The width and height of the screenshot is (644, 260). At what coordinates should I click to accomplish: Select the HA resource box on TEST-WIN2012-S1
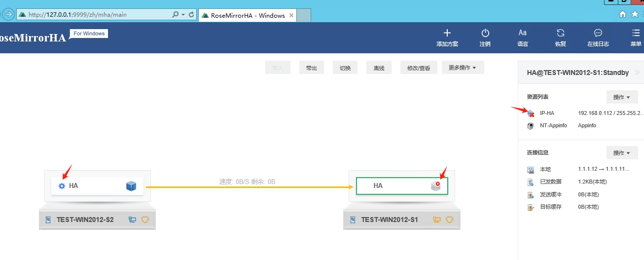click(x=402, y=186)
